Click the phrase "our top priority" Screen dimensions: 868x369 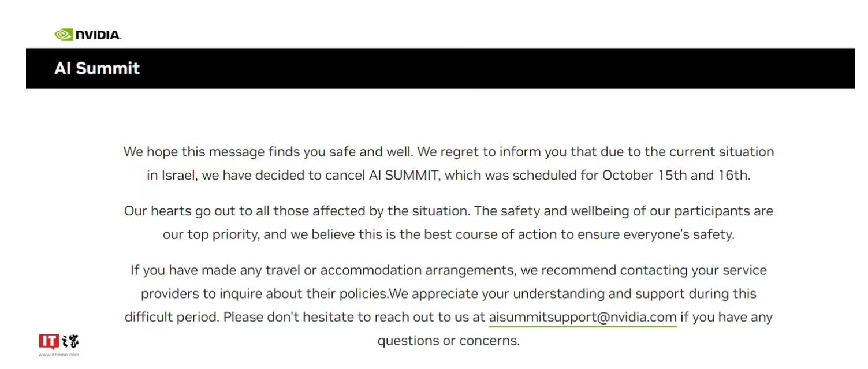click(x=210, y=235)
